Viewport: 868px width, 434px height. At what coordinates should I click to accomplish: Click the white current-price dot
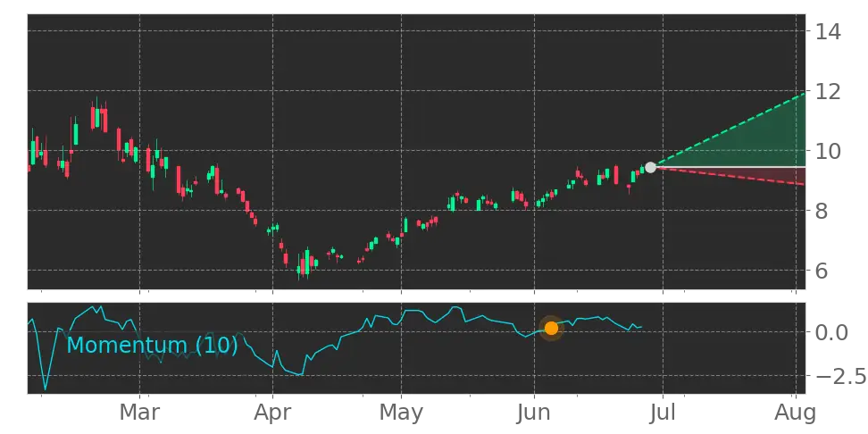tap(650, 167)
